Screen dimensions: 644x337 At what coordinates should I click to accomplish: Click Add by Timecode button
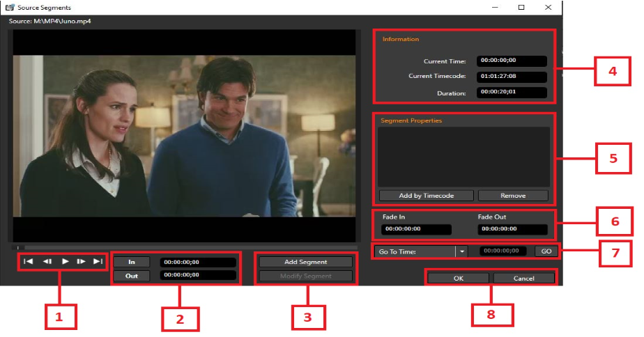point(427,196)
